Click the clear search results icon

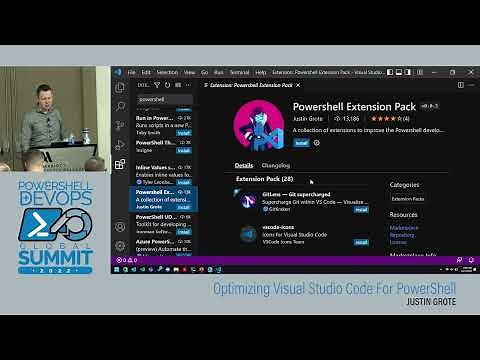point(178,85)
